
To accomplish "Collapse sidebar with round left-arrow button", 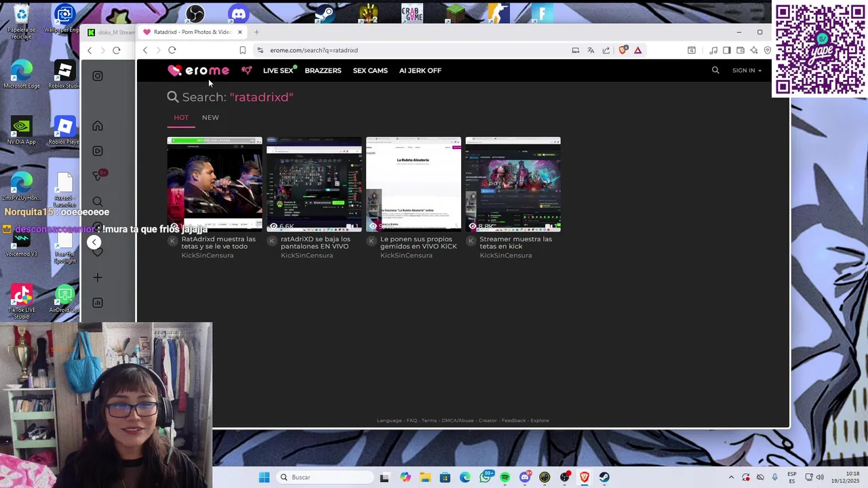I will tap(94, 243).
